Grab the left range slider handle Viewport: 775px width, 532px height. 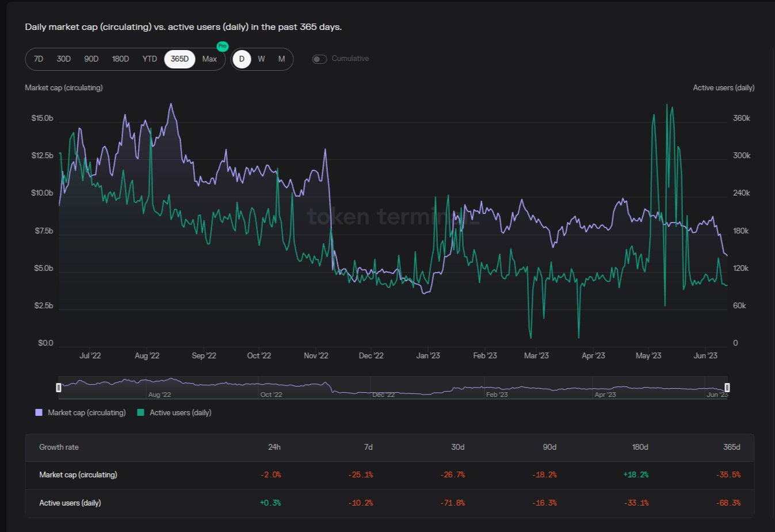click(x=59, y=388)
